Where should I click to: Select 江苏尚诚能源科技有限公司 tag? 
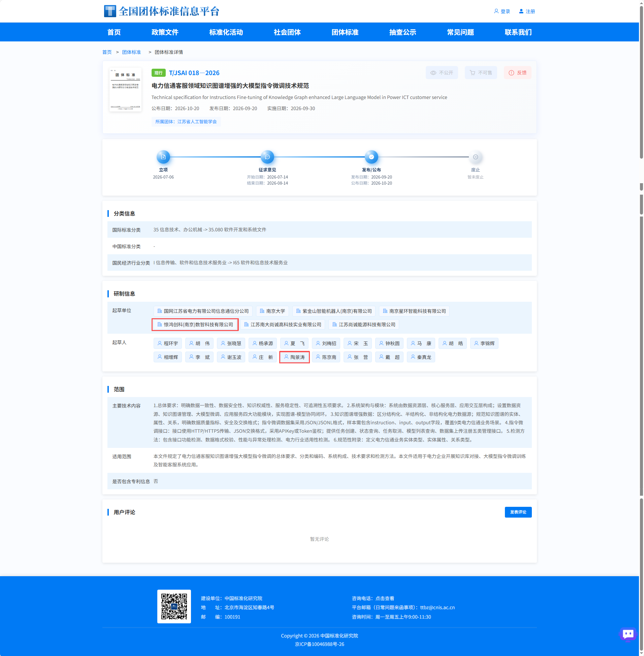click(364, 325)
